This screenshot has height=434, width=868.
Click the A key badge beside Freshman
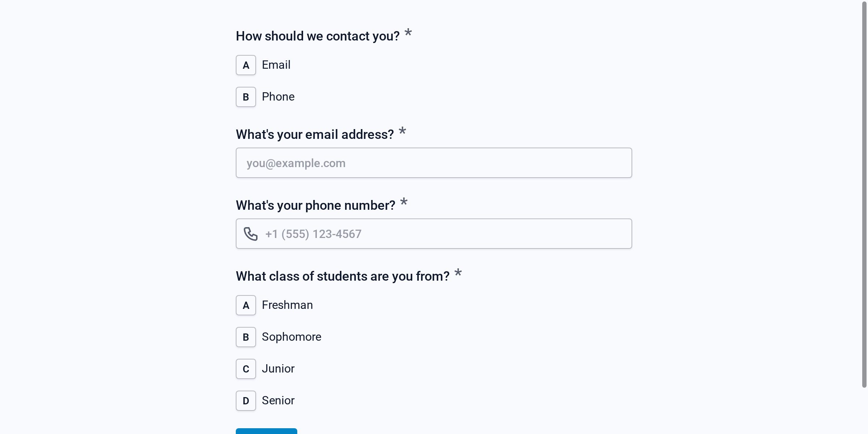pos(246,305)
